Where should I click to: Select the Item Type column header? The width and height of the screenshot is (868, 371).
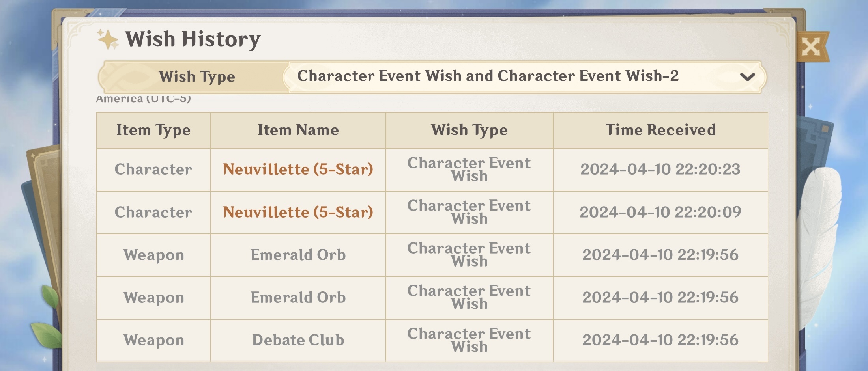[x=153, y=130]
